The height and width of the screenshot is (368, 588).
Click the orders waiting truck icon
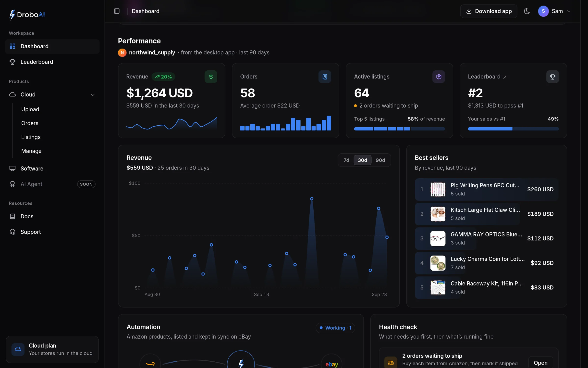tap(391, 363)
